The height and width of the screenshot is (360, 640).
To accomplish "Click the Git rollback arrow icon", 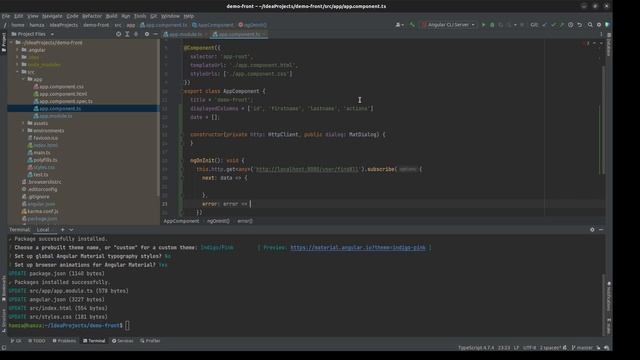I will [x=580, y=25].
